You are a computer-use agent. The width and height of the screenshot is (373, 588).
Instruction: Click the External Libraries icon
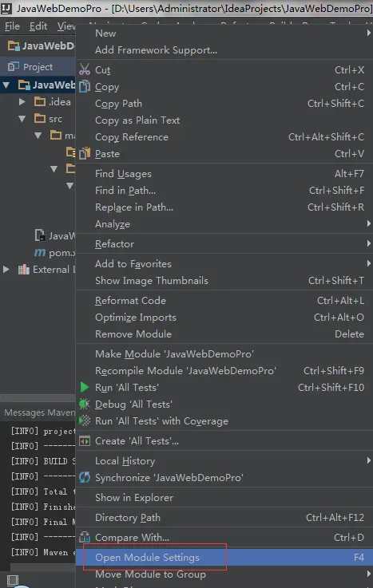pos(24,269)
